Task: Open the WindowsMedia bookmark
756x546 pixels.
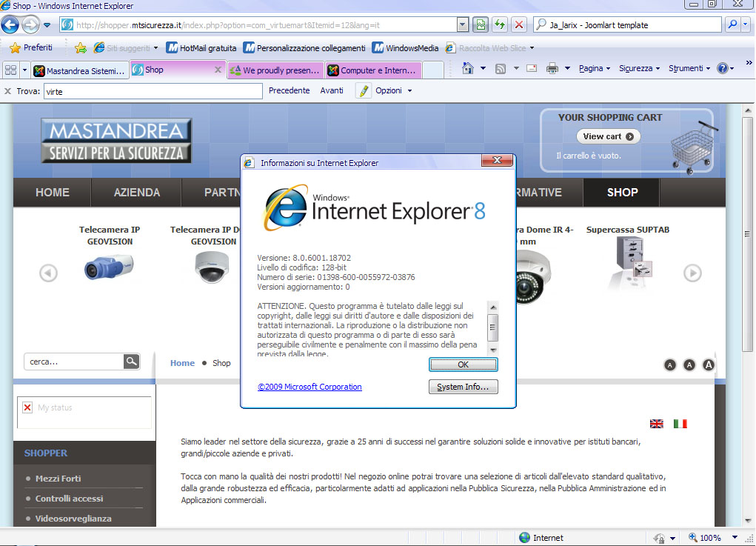Action: (x=406, y=47)
